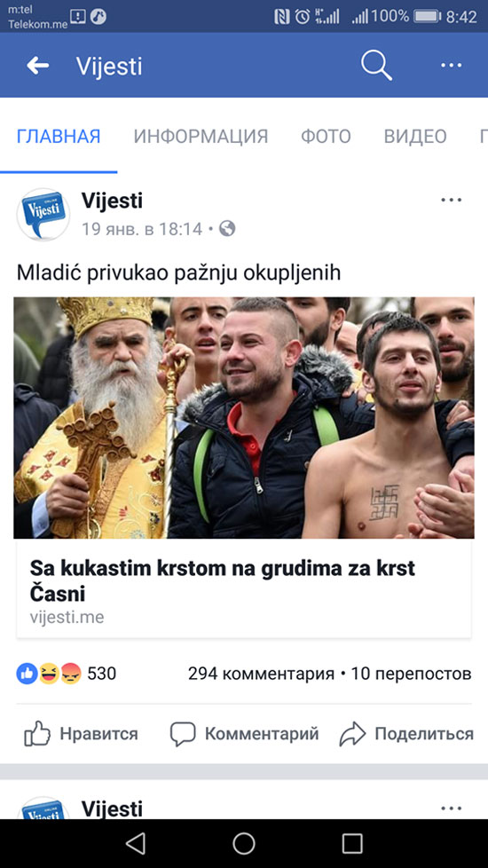Tap the thumbs-up Нравится button
The width and height of the screenshot is (488, 868).
click(x=81, y=734)
